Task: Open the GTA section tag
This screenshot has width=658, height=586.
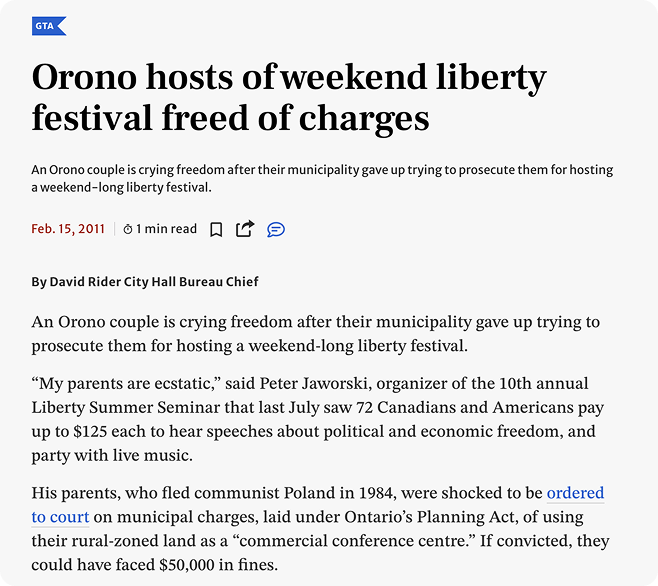Action: point(48,26)
